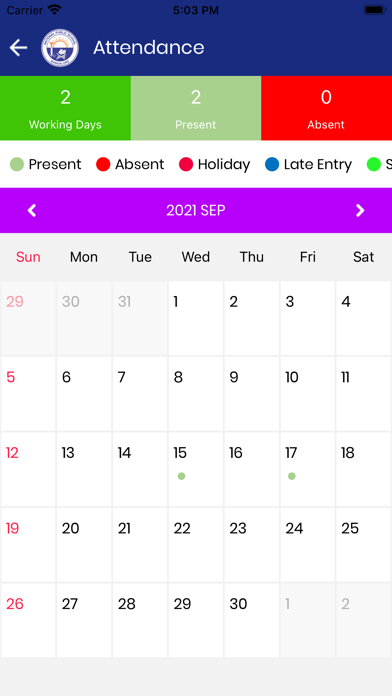Select greyed-out August 30 cell
Viewport: 392px width, 696px height.
[x=84, y=318]
